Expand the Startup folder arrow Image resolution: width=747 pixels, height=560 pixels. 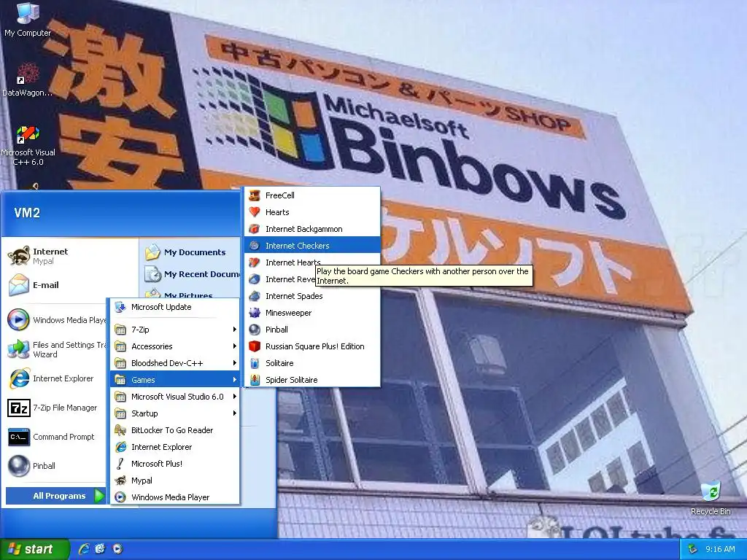(234, 413)
